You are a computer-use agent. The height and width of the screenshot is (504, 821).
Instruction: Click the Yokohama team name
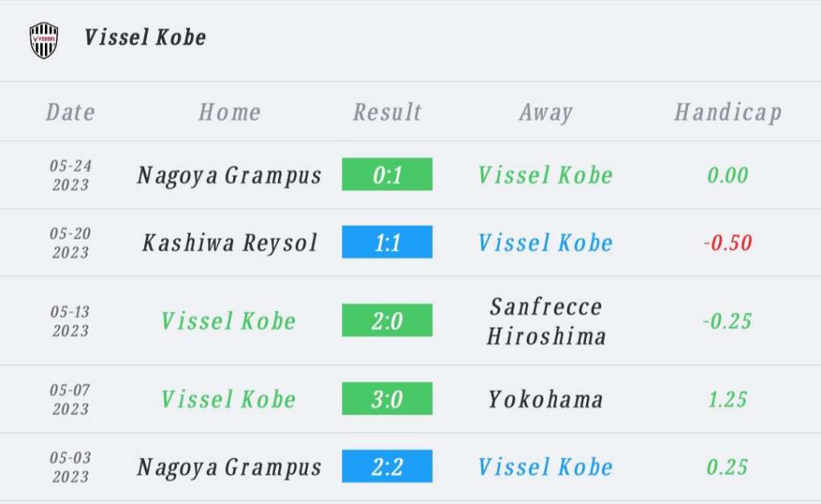pyautogui.click(x=545, y=399)
